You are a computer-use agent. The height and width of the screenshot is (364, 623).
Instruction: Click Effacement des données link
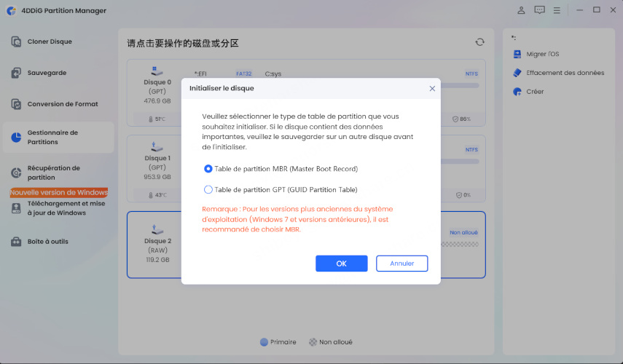point(565,73)
